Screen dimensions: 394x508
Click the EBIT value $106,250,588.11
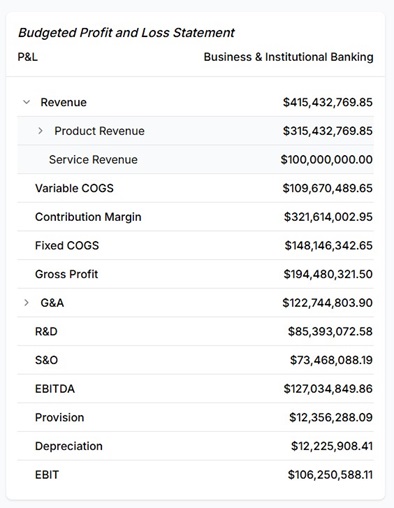[330, 475]
